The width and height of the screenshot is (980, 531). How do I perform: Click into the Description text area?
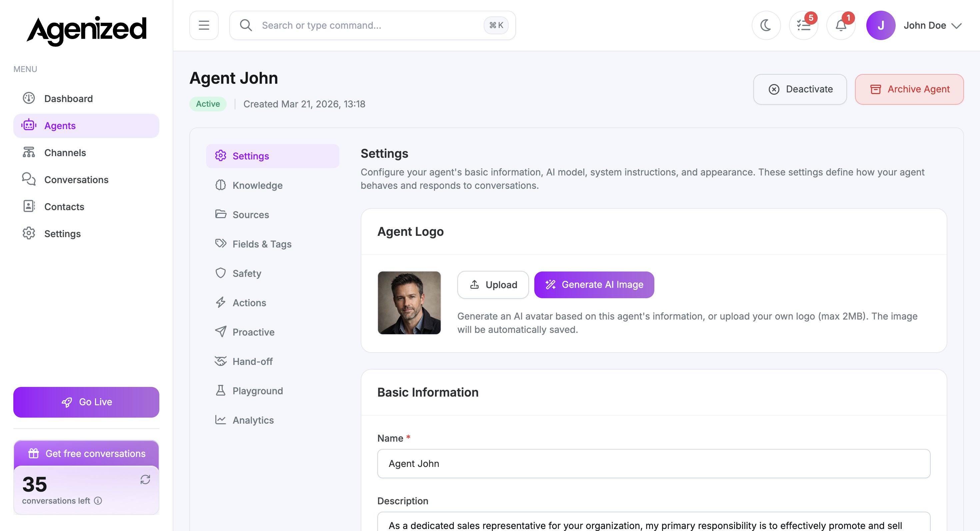654,521
